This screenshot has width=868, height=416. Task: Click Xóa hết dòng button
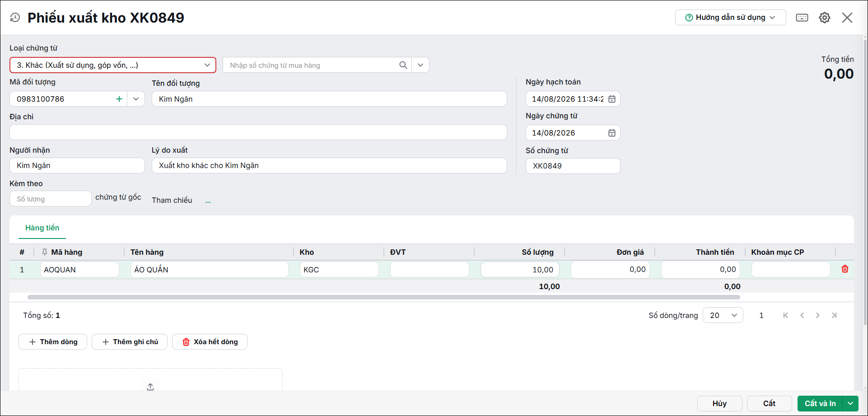coord(210,342)
